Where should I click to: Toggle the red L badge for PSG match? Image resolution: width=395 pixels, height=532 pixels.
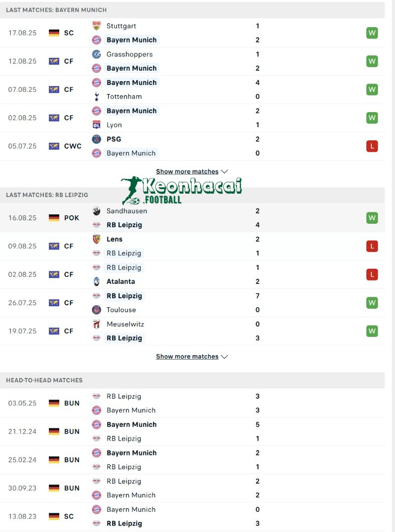click(x=372, y=146)
